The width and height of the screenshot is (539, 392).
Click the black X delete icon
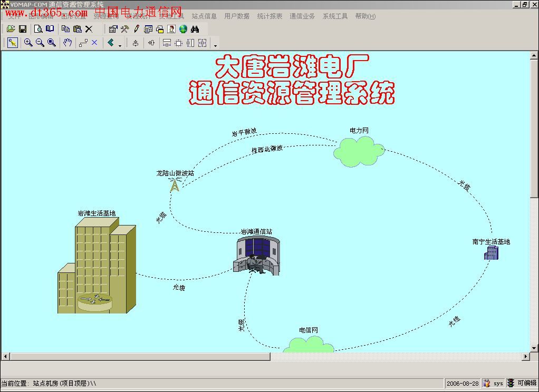tap(89, 29)
